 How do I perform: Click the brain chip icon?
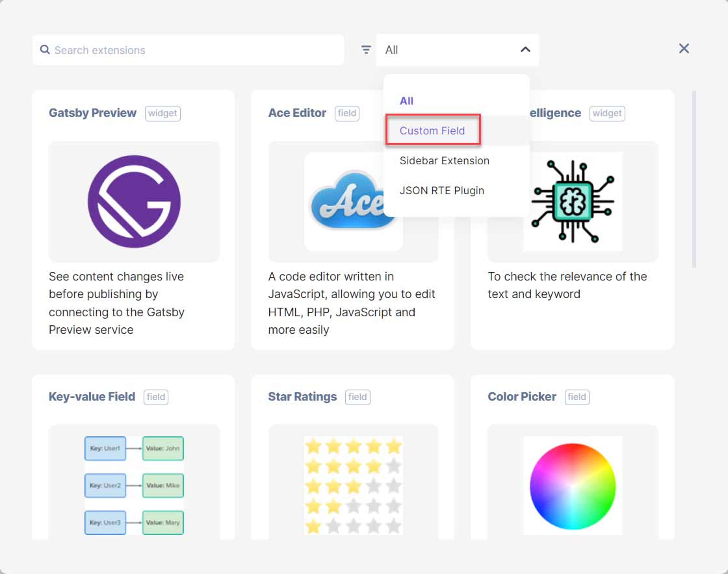[573, 201]
